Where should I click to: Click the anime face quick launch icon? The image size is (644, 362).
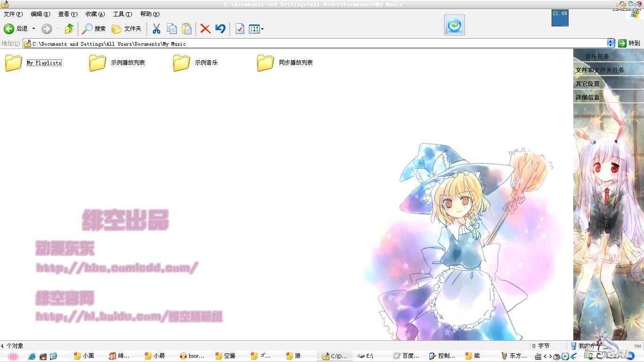point(43,356)
